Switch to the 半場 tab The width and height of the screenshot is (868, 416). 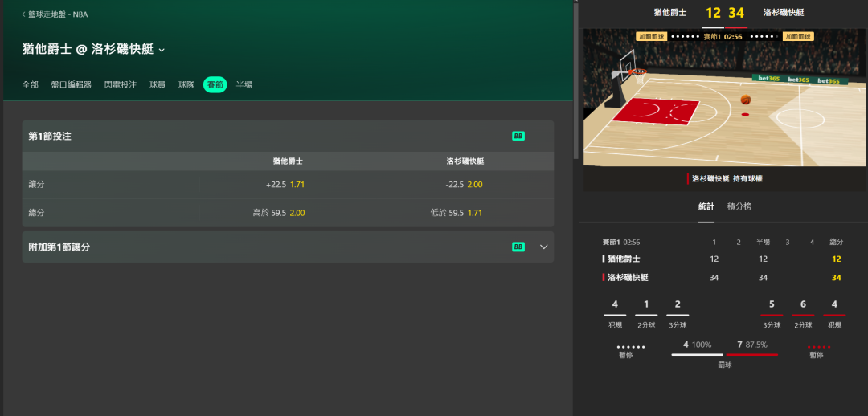pyautogui.click(x=244, y=84)
